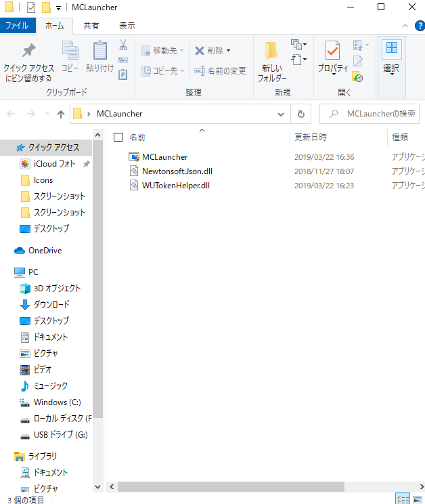The height and width of the screenshot is (504, 425).
Task: Go up one folder level arrow
Action: [61, 114]
